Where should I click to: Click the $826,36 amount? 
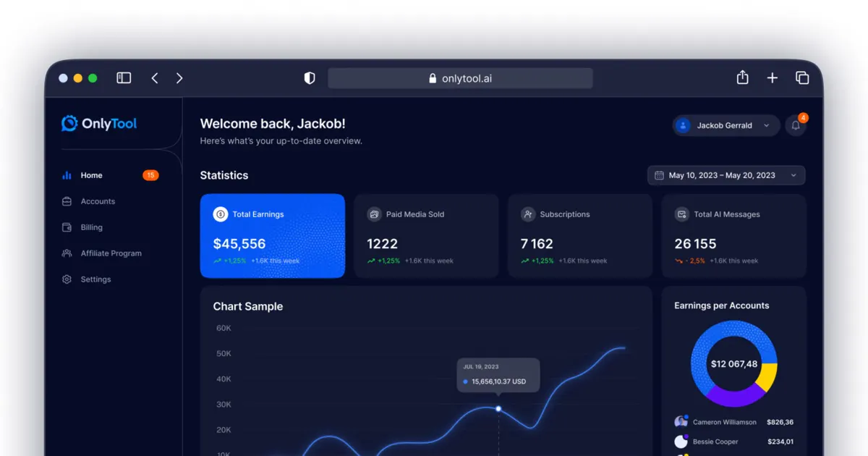[x=780, y=422]
